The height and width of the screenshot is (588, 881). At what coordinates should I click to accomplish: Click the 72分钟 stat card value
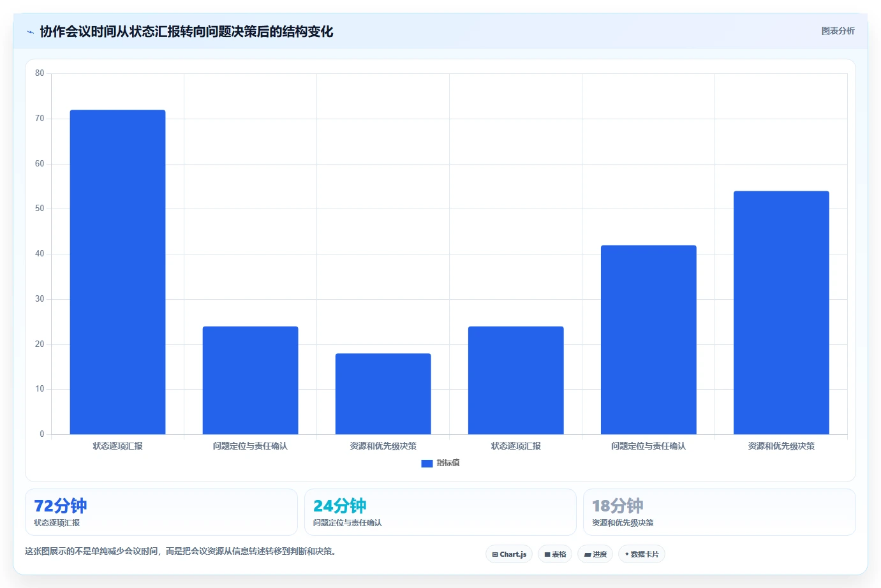(x=61, y=506)
